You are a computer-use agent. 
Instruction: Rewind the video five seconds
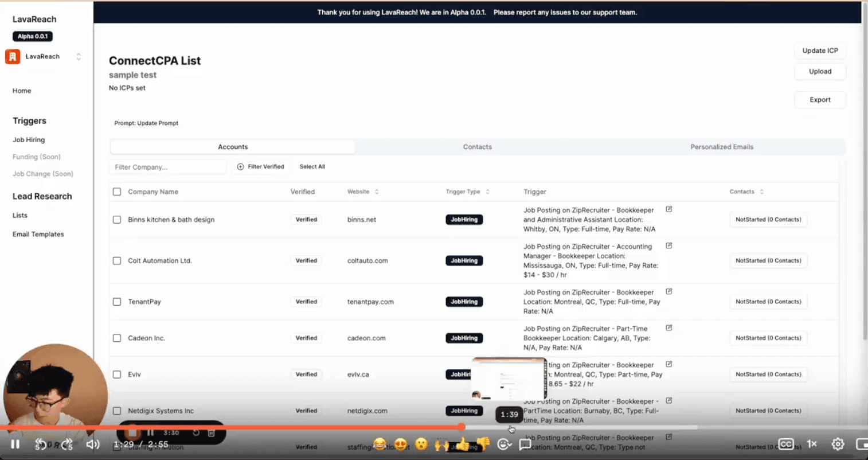[x=41, y=444]
